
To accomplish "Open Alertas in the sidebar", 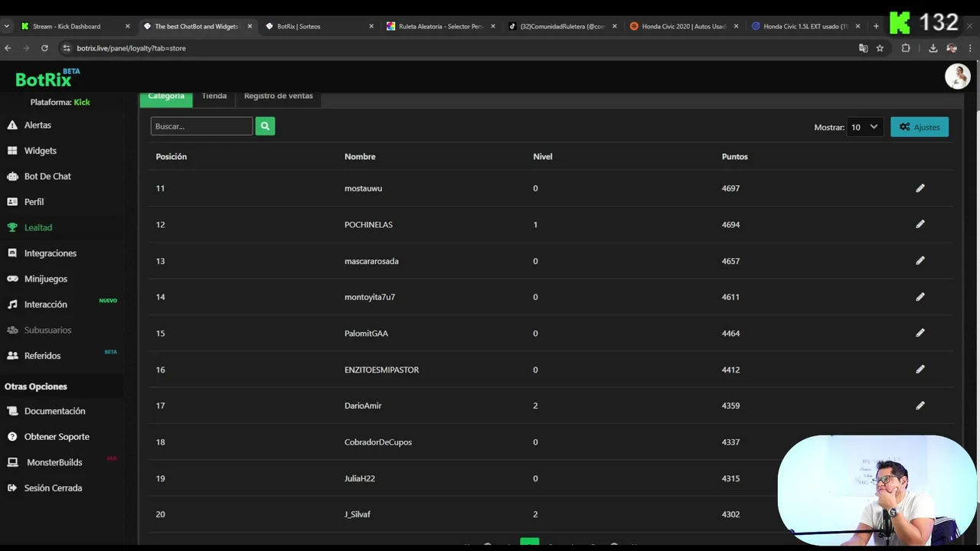I will pos(38,125).
